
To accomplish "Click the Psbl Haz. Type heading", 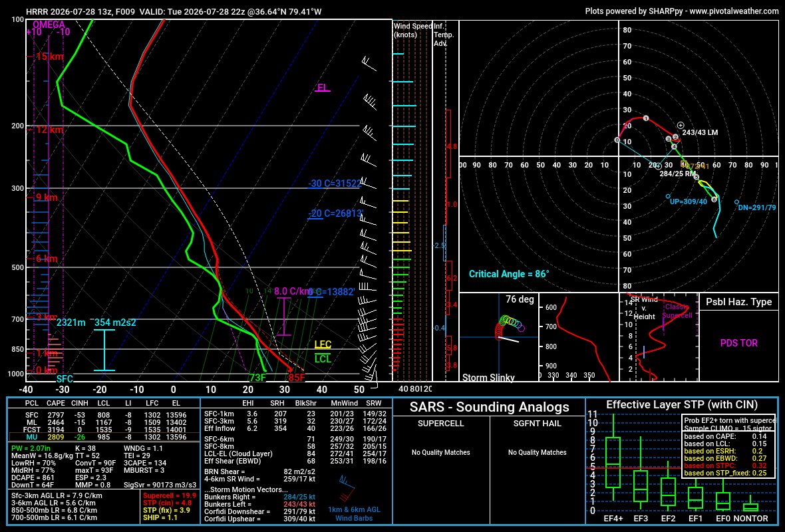I will pyautogui.click(x=738, y=302).
